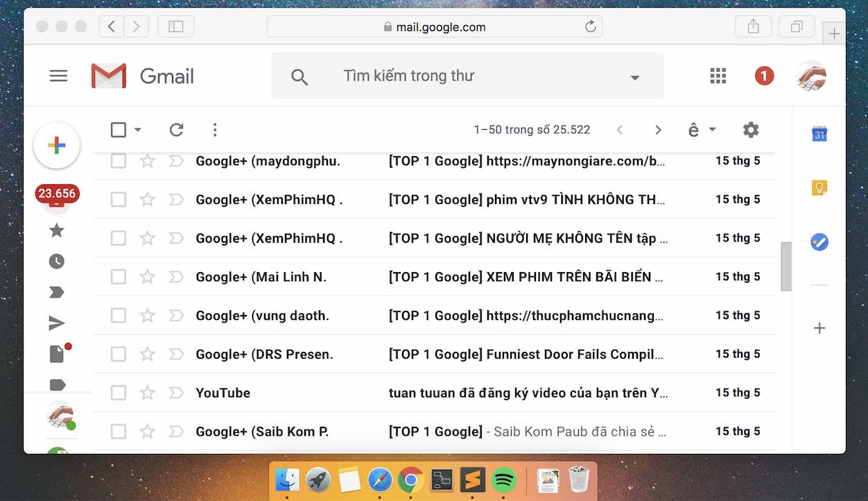
Task: Click Safari forward button
Action: pos(136,27)
